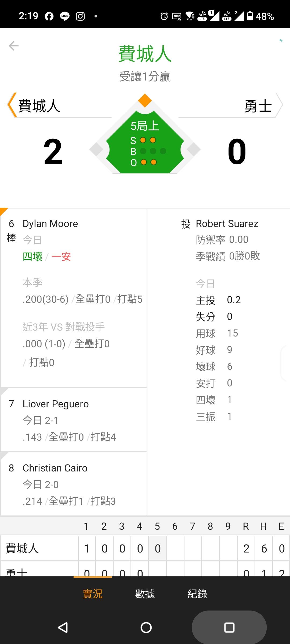Expand batter 8 Christian Cairo card
290x644 pixels.
pos(74,484)
